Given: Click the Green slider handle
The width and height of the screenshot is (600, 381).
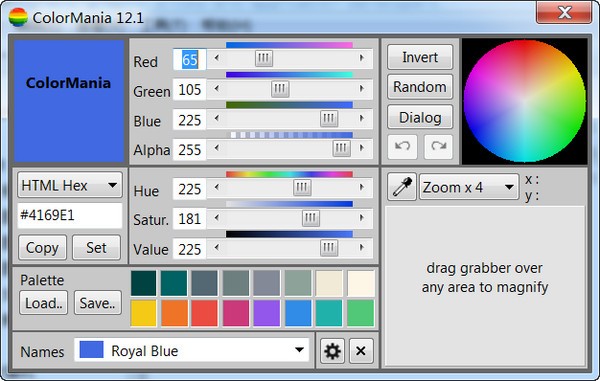Looking at the screenshot, I should [280, 89].
